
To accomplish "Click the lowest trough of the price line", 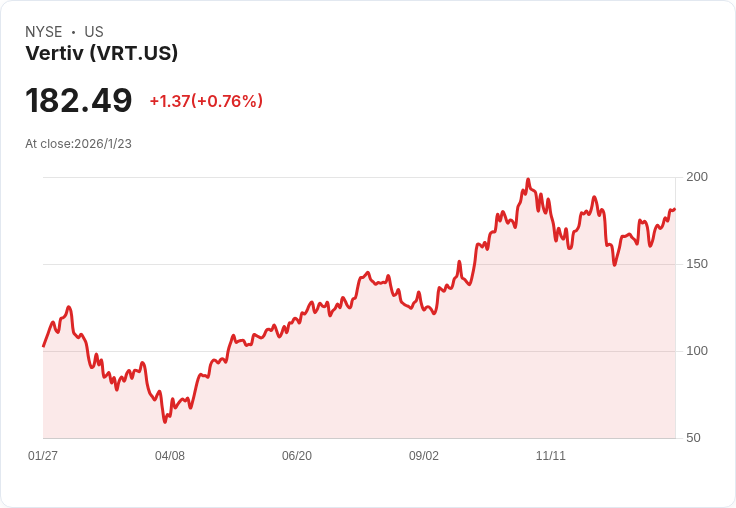I will [x=165, y=422].
